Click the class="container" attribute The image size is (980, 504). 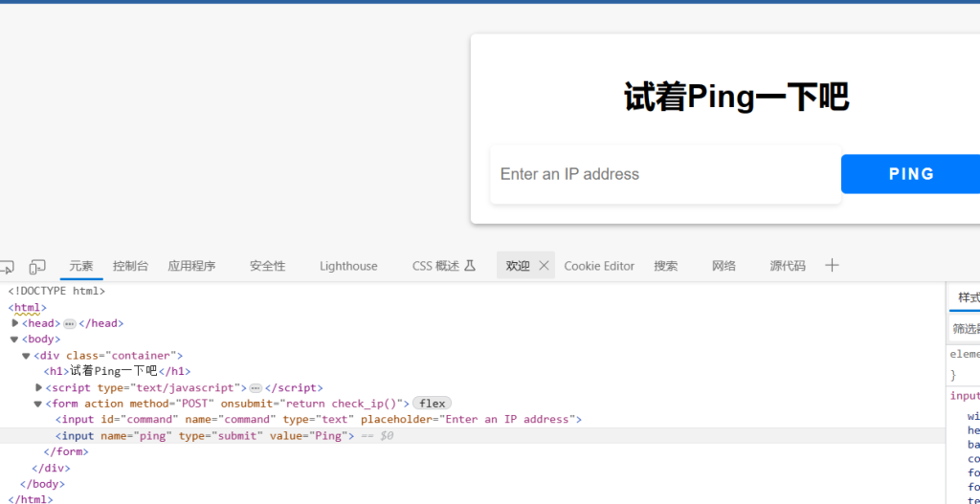click(122, 356)
